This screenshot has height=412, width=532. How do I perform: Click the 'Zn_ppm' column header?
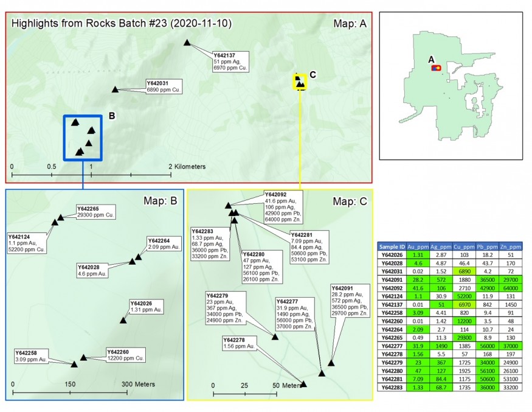point(511,246)
